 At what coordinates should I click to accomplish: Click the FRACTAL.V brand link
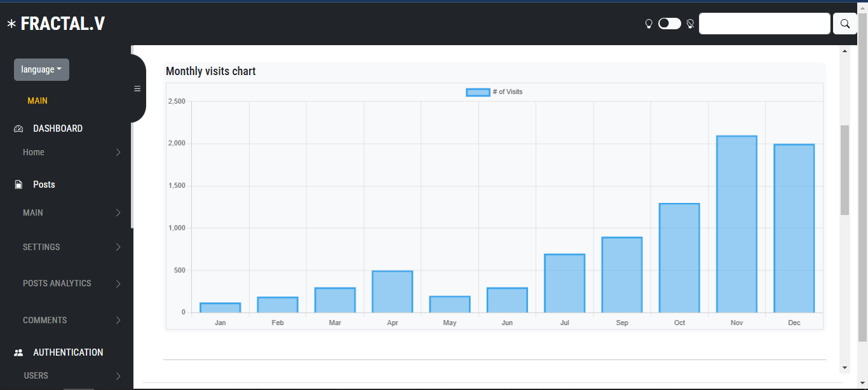62,24
